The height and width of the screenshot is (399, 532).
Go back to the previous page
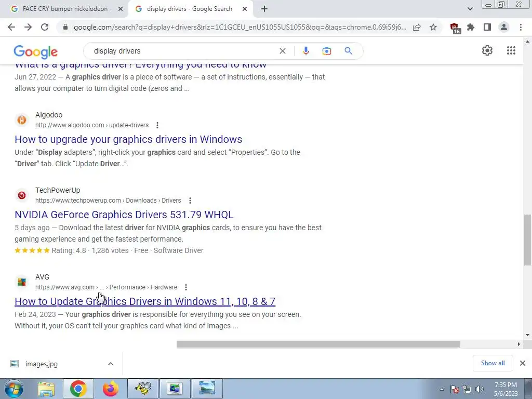tap(11, 27)
